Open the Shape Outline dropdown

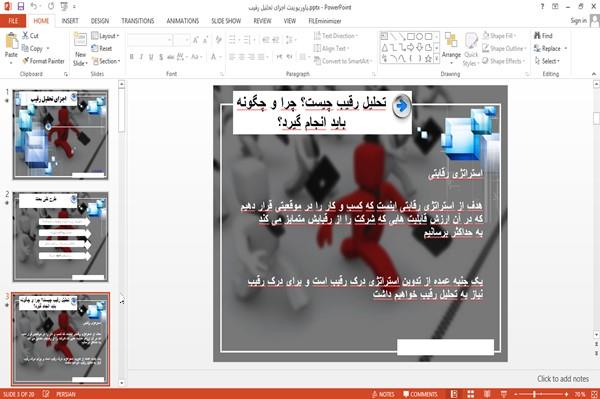pos(504,48)
